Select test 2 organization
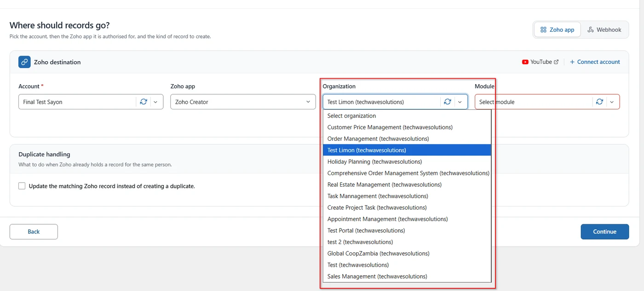The image size is (644, 291). [407, 242]
